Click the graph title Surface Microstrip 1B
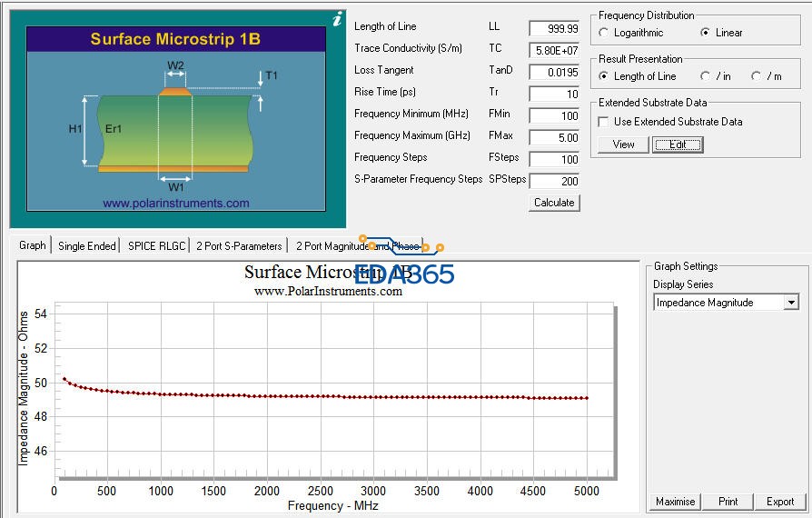812x518 pixels. coord(328,272)
